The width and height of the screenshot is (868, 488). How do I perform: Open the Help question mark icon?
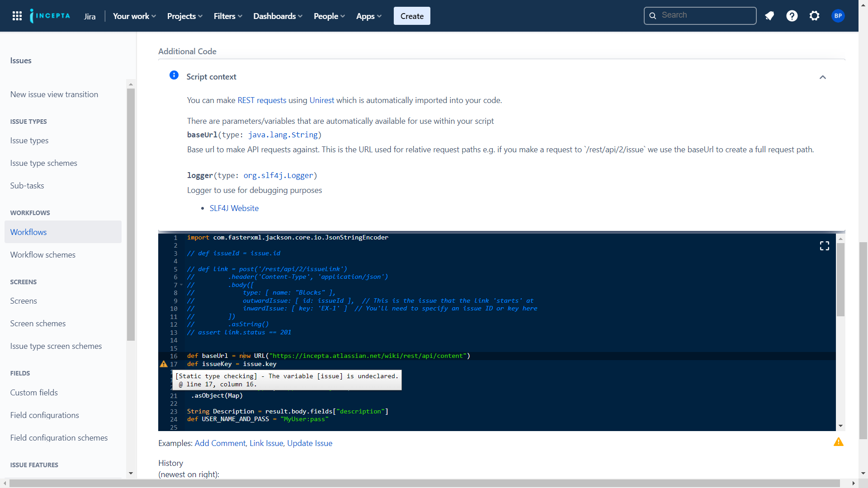(x=792, y=15)
